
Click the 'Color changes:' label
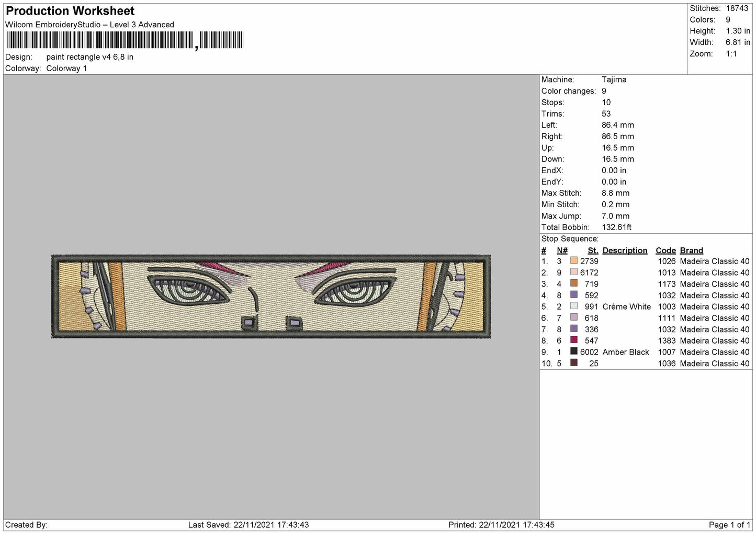(x=569, y=91)
